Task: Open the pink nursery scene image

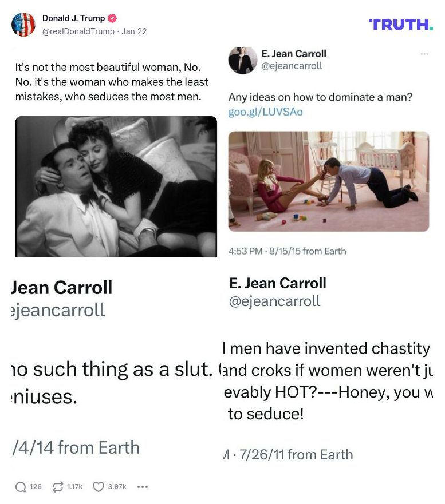Action: coord(328,181)
